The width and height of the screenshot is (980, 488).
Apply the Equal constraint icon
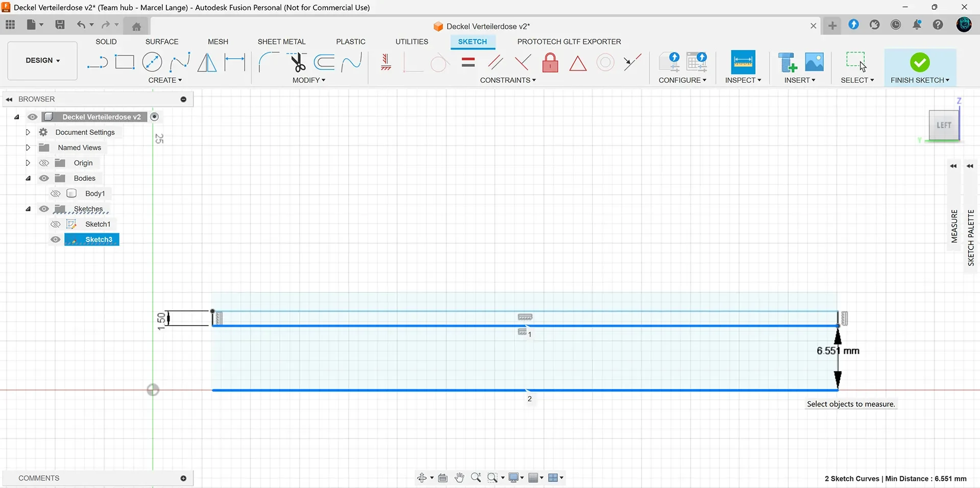(468, 63)
